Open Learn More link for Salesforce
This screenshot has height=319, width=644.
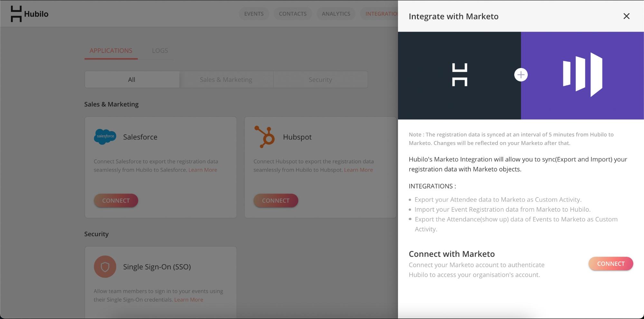[203, 170]
